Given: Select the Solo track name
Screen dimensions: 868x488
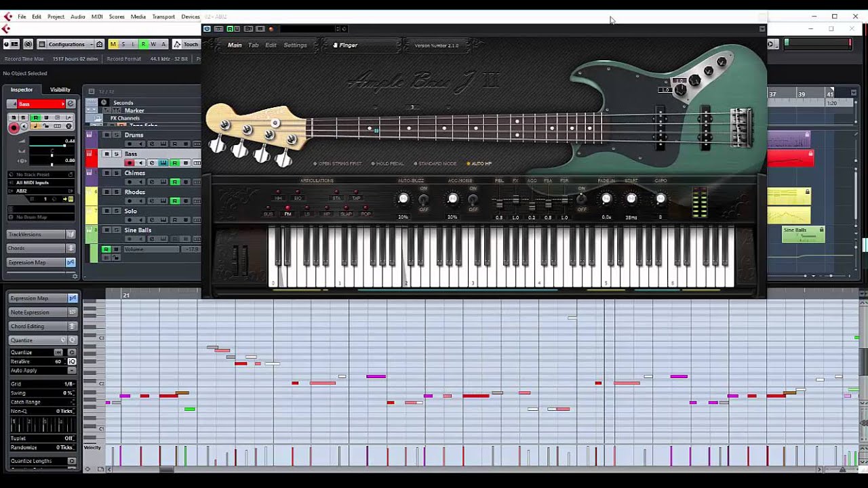Looking at the screenshot, I should (x=130, y=211).
